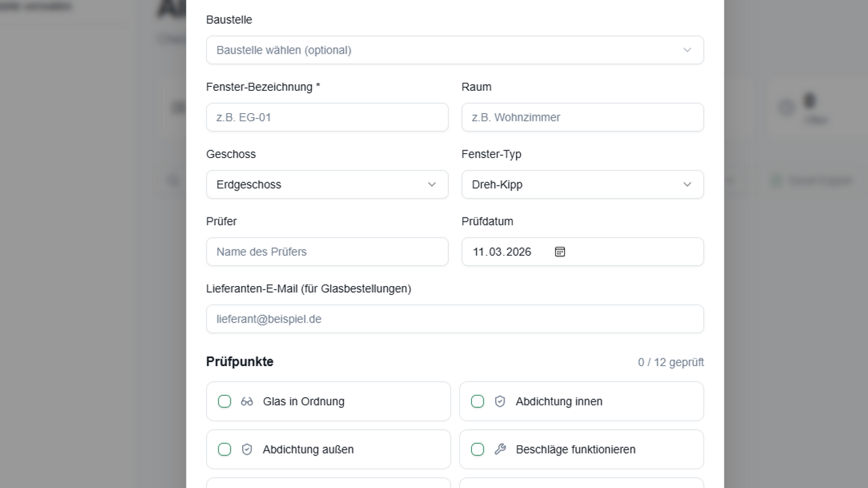868x488 pixels.
Task: Open the Geschoss dropdown showing Erdgeschoss
Action: click(327, 184)
